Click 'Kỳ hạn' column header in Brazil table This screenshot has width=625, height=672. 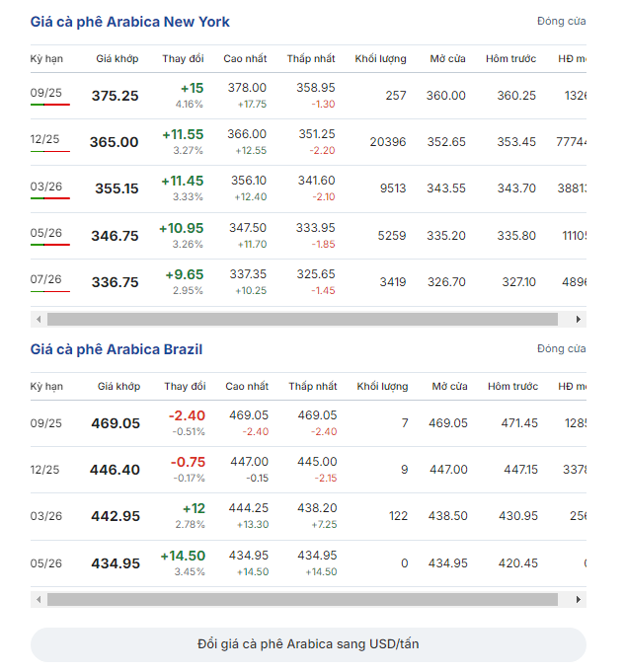(46, 386)
